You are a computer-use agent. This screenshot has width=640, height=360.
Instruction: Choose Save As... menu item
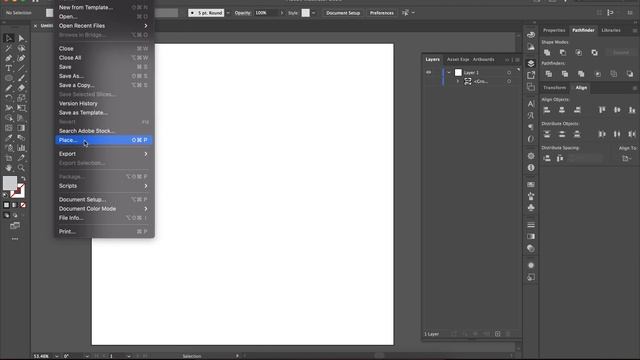[x=103, y=76]
